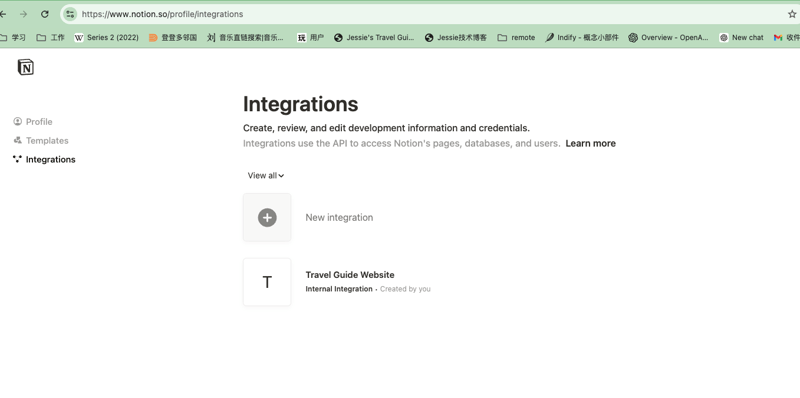Click the plus icon for new integration
Screen dimensions: 800x398
(267, 217)
